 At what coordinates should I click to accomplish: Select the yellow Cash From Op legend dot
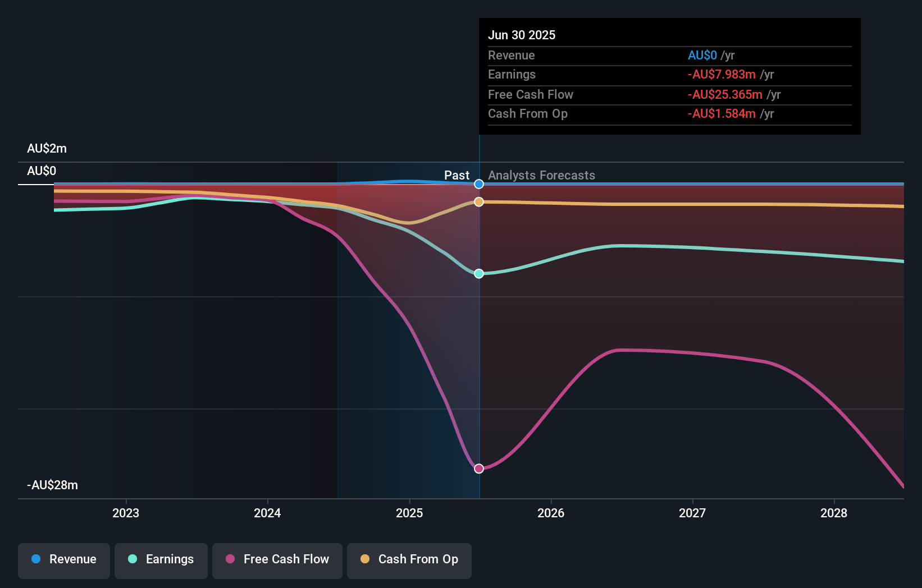pos(365,559)
